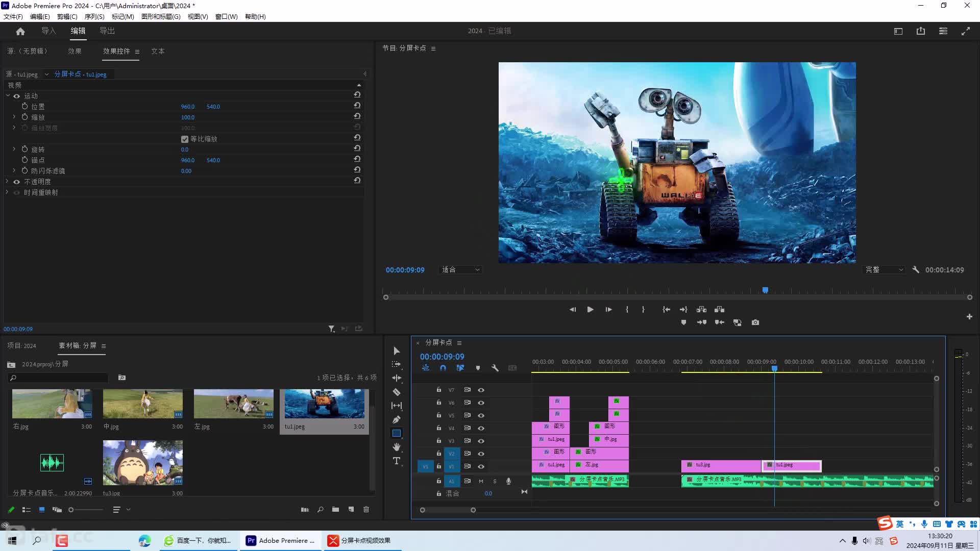980x551 pixels.
Task: Open program monitor wrench settings
Action: (916, 270)
